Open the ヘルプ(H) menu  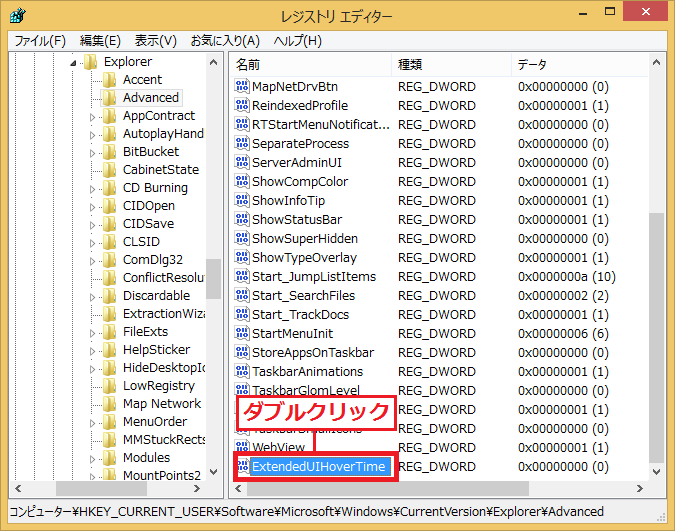pyautogui.click(x=298, y=41)
